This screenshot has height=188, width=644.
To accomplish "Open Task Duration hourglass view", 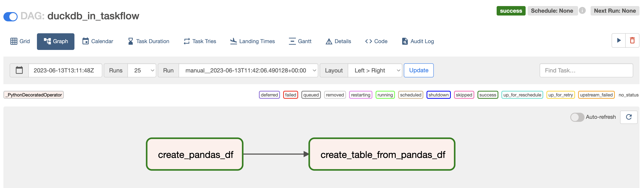I will 148,41.
